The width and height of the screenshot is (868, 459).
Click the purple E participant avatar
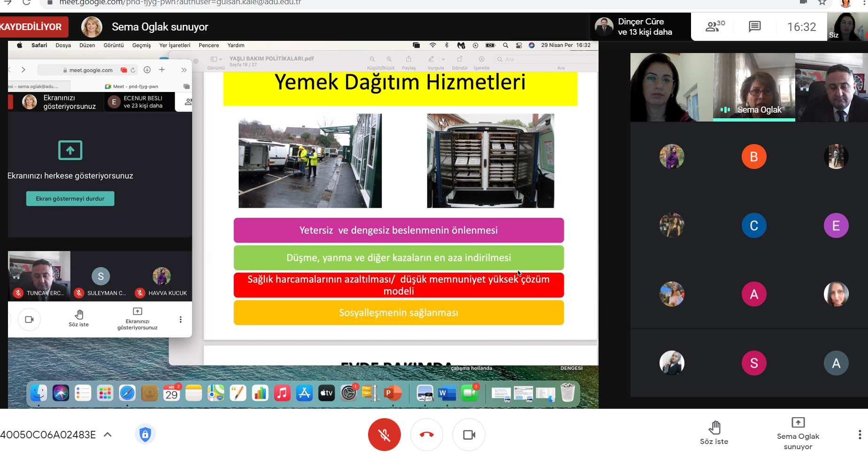coord(836,226)
